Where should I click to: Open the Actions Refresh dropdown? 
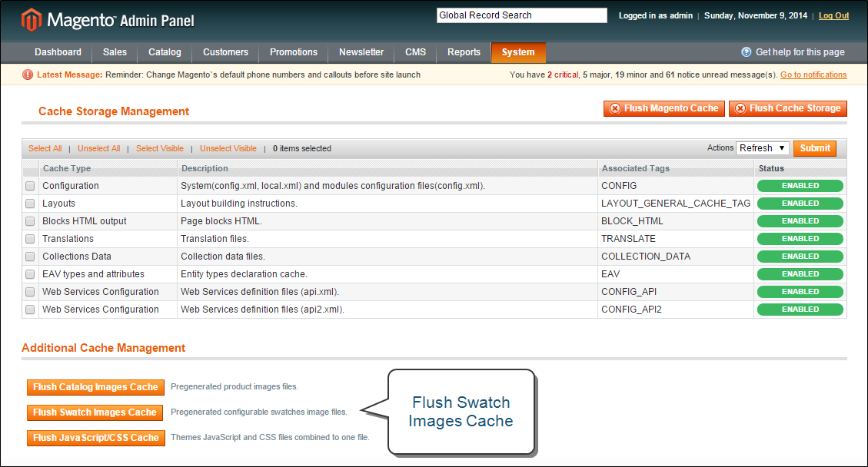tap(762, 148)
